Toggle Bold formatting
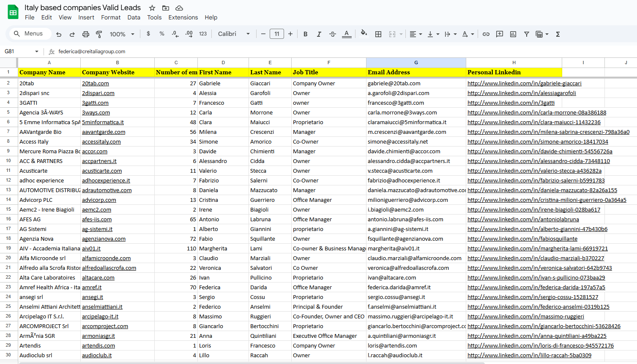 pos(306,34)
